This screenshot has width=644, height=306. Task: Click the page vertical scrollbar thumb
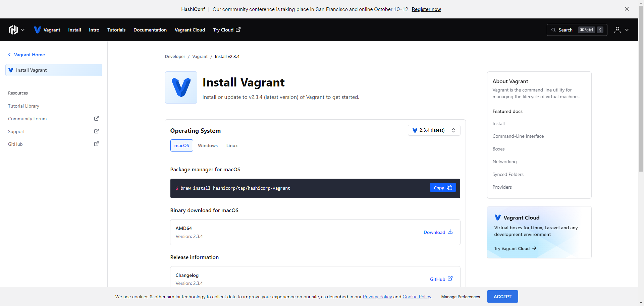(x=641, y=88)
